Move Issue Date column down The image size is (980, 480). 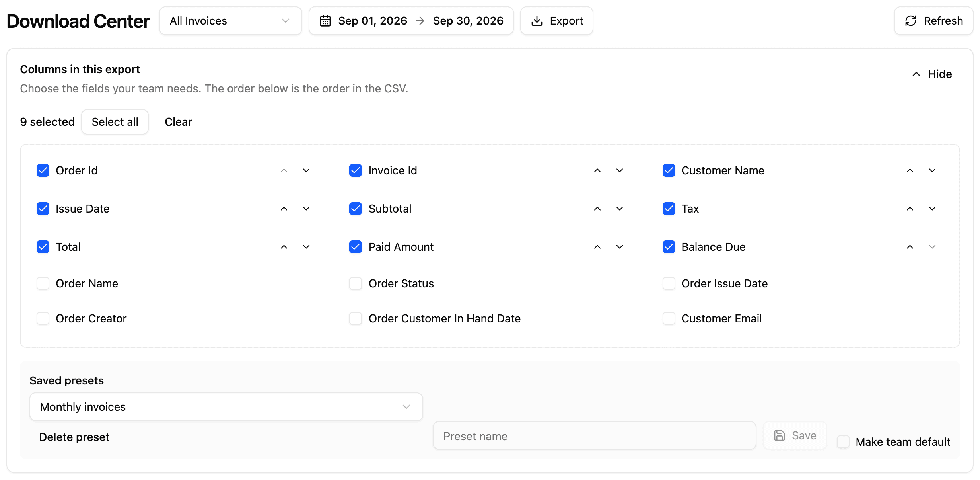pos(306,209)
